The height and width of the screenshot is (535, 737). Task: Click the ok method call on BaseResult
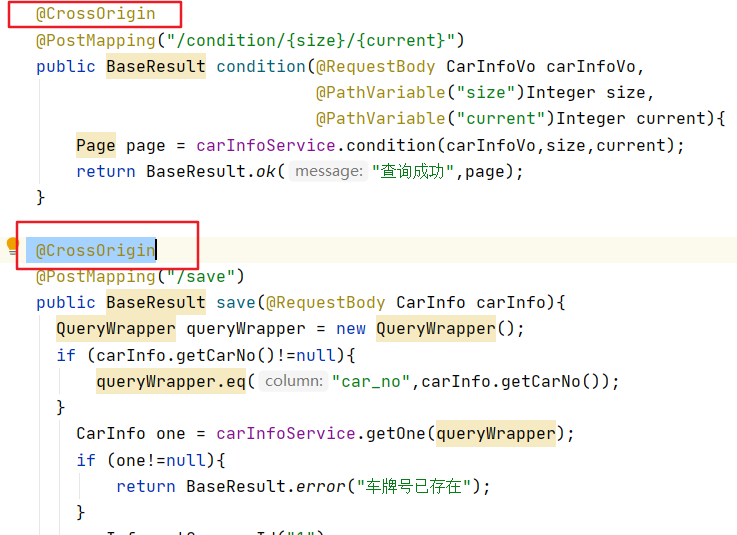pos(266,172)
